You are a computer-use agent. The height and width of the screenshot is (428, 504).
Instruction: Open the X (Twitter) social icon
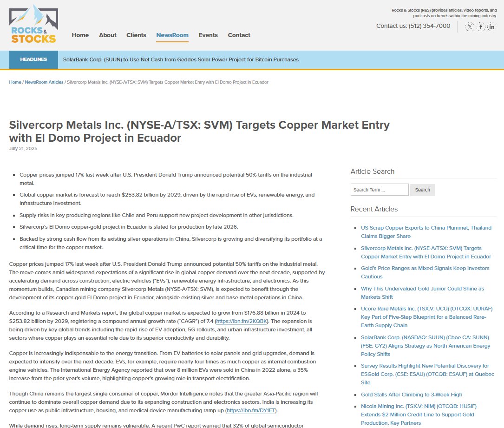pos(470,26)
